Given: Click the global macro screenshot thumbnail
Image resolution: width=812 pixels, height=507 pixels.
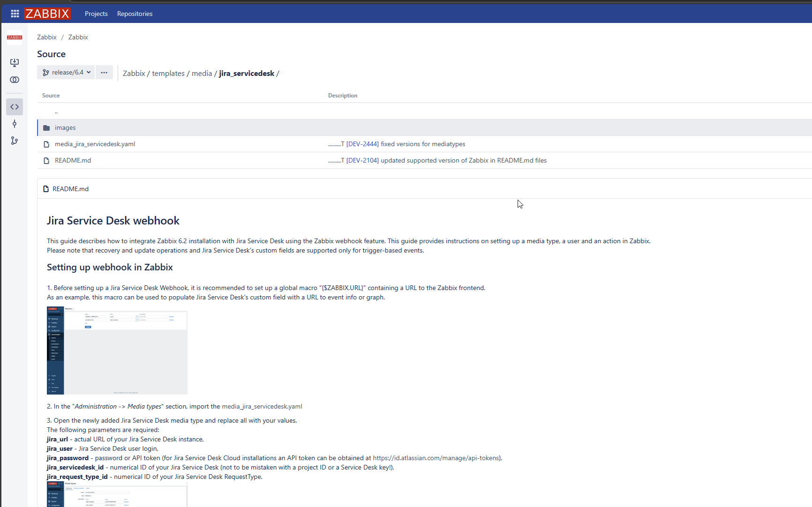Looking at the screenshot, I should point(117,350).
